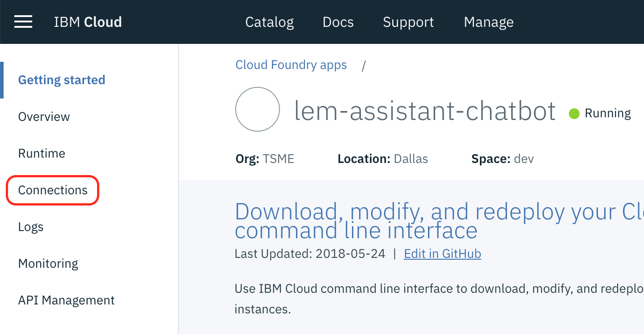
Task: Go to the Overview sidebar page
Action: [x=44, y=117]
